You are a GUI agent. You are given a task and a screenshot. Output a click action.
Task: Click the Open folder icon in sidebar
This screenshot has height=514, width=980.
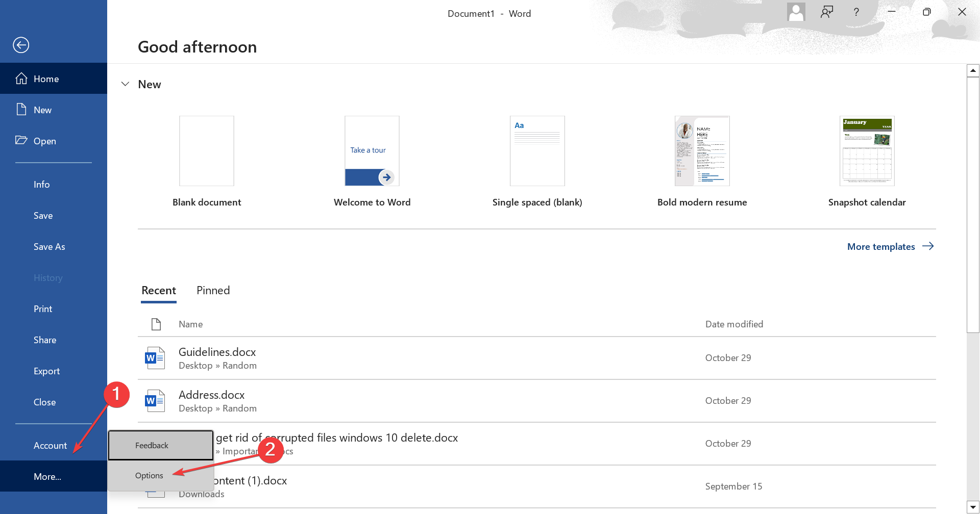(21, 140)
